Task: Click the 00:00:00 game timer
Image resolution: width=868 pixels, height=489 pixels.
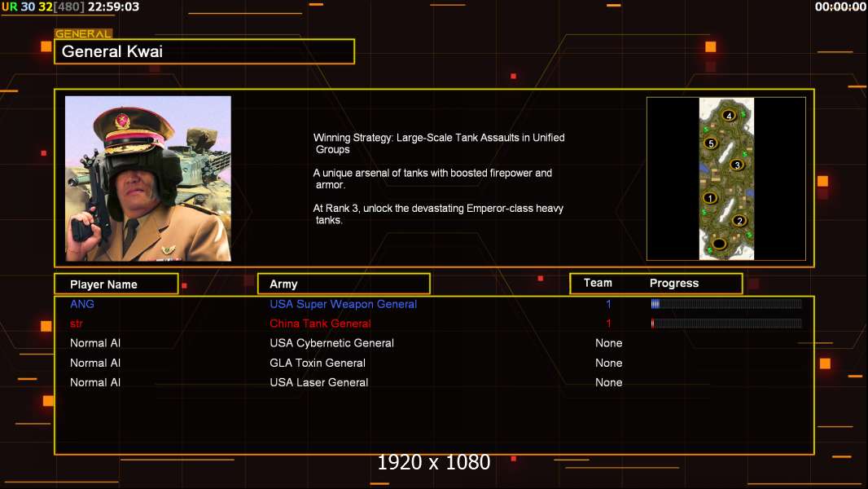Action: coord(840,7)
